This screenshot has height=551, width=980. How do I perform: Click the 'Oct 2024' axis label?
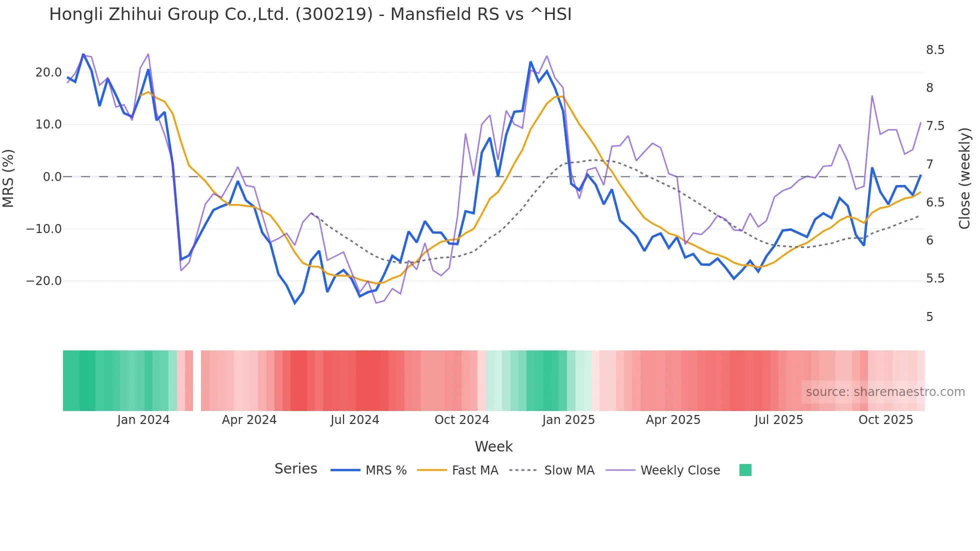(x=461, y=420)
